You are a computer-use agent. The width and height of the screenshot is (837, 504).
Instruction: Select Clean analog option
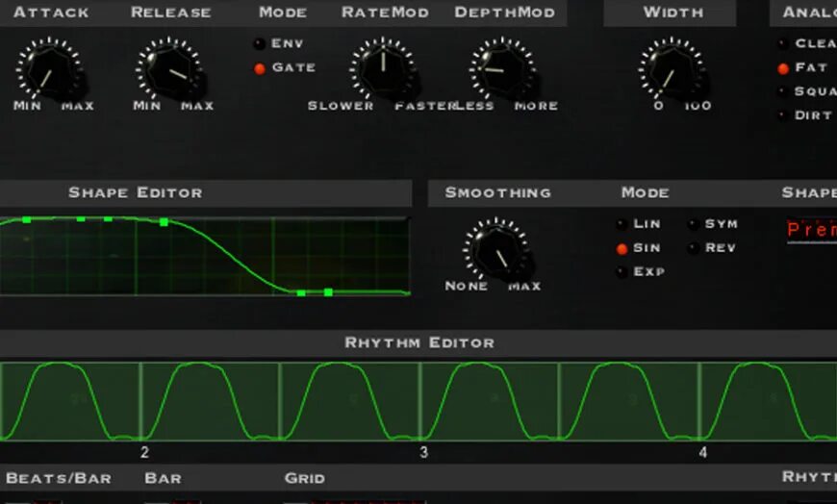[783, 44]
